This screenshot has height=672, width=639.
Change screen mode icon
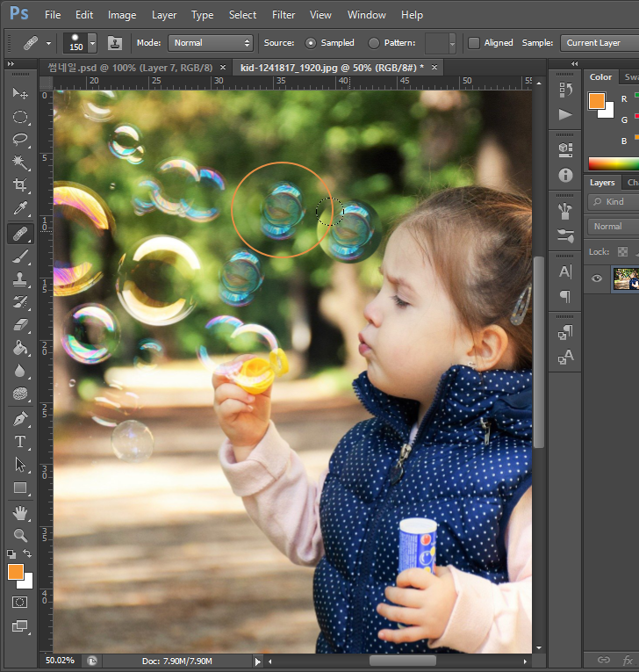[19, 626]
